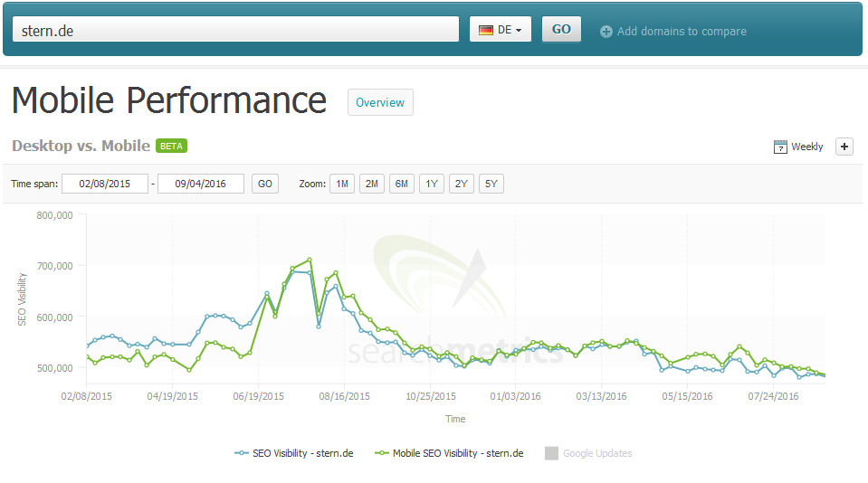
Task: Click the plus icon for adding domains
Action: [606, 32]
